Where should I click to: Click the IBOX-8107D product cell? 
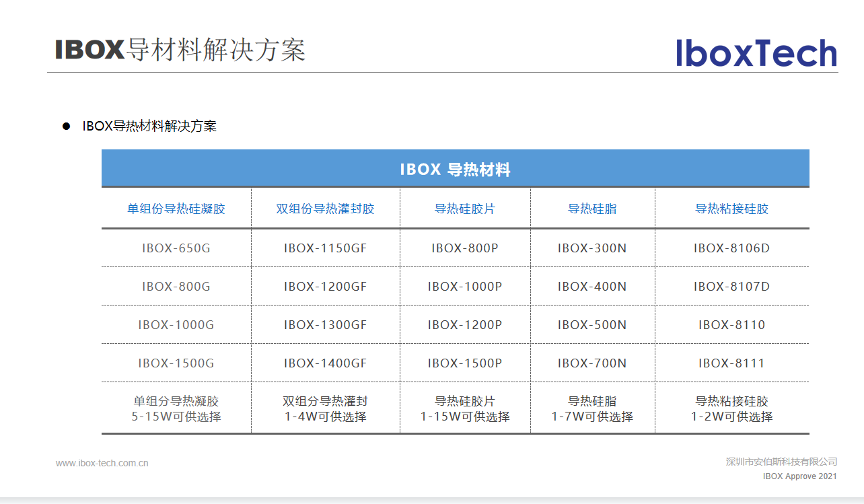(731, 287)
